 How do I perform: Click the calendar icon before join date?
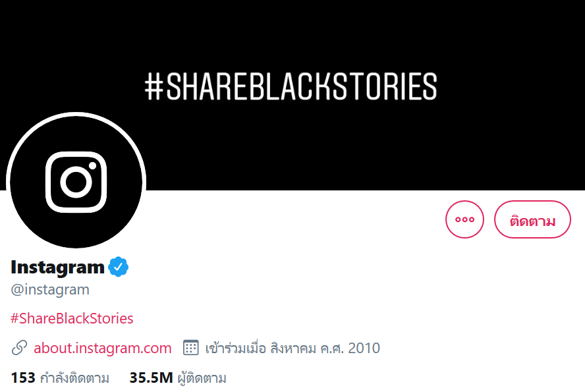click(x=190, y=348)
